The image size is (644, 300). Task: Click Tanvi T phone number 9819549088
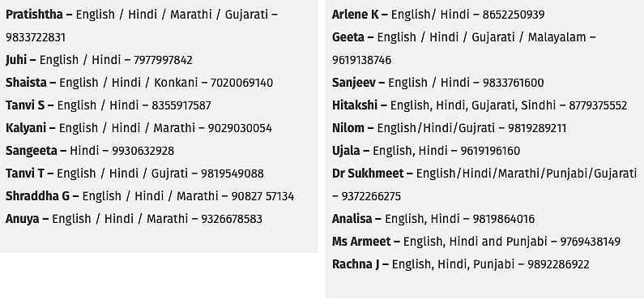point(232,174)
